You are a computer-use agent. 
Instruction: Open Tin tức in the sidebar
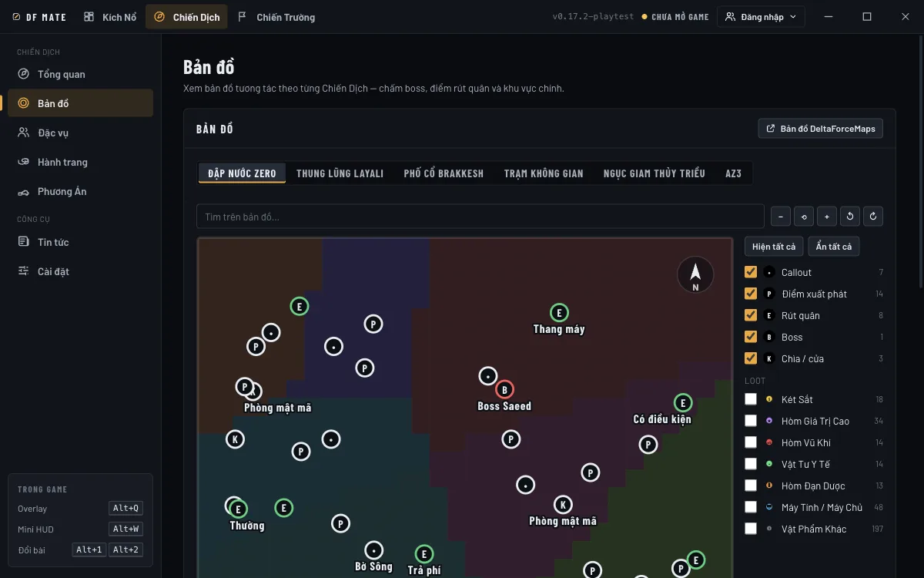(80, 242)
